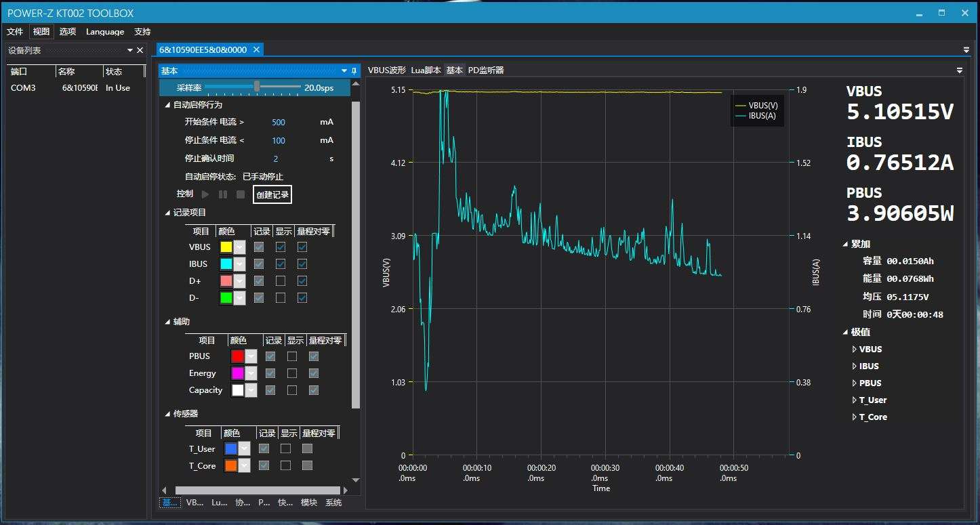The height and width of the screenshot is (525, 980).
Task: Toggle the D- 量程对零 checkbox
Action: click(302, 298)
